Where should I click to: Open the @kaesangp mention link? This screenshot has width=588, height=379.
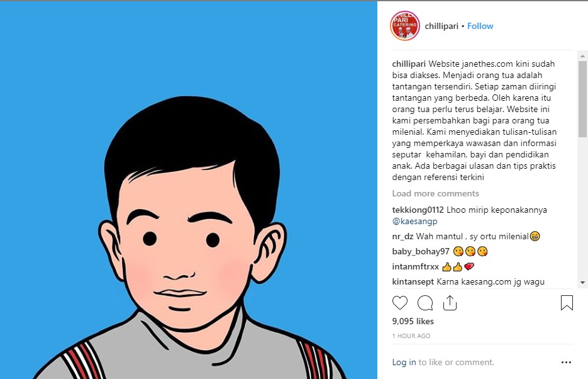(415, 221)
